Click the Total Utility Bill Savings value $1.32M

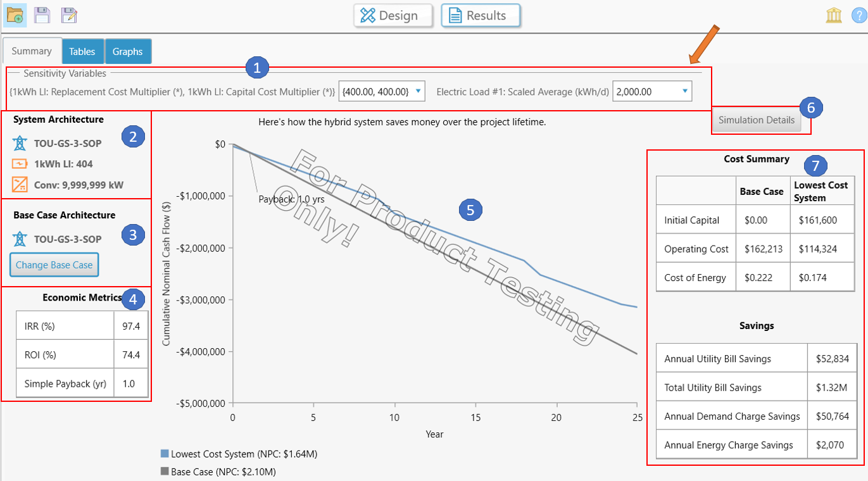(831, 387)
